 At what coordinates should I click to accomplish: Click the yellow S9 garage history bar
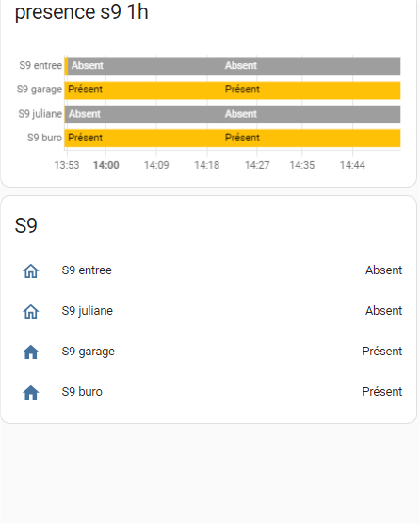coord(233,90)
